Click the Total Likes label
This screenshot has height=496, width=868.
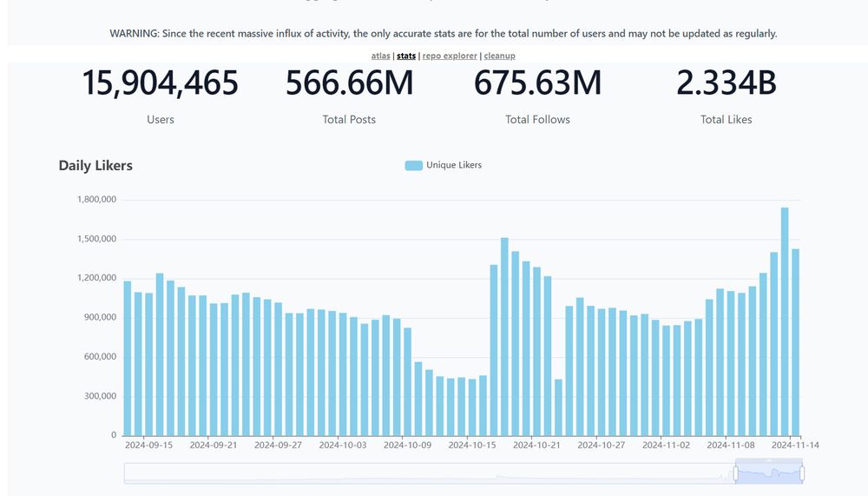point(727,120)
